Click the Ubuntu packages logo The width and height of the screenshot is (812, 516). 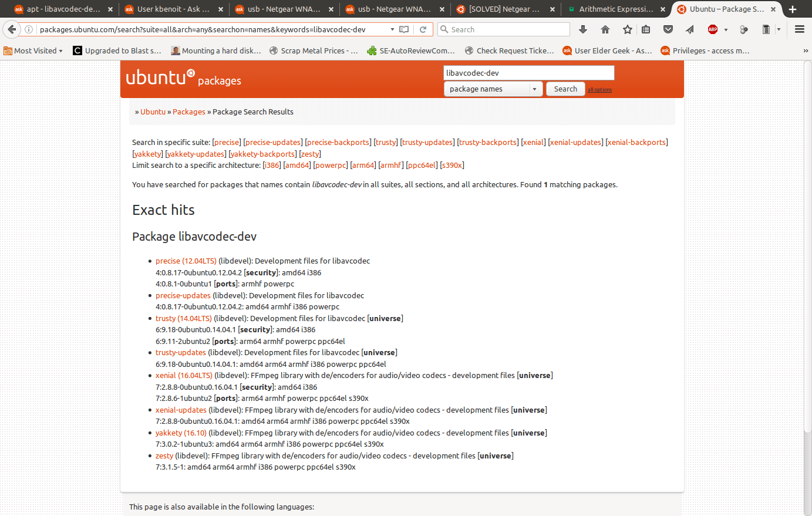(183, 78)
